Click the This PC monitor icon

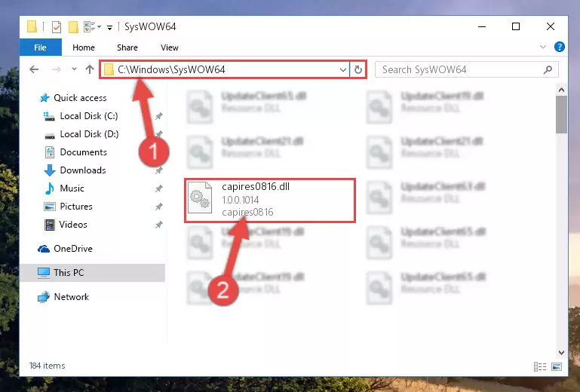point(44,273)
